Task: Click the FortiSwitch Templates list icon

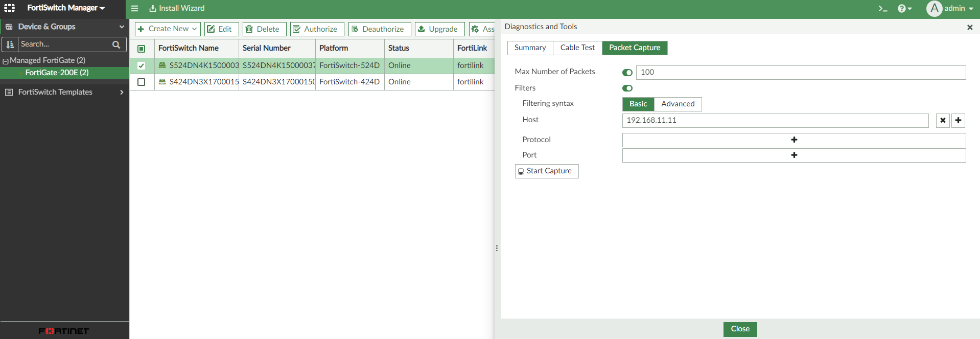Action: pos(9,92)
